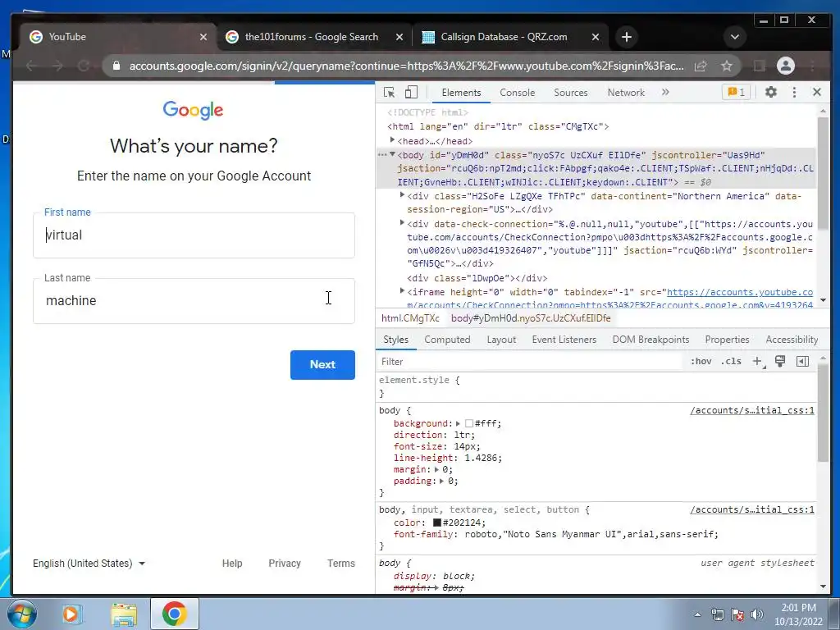Open the Layout tab
The height and width of the screenshot is (630, 840).
pyautogui.click(x=501, y=340)
